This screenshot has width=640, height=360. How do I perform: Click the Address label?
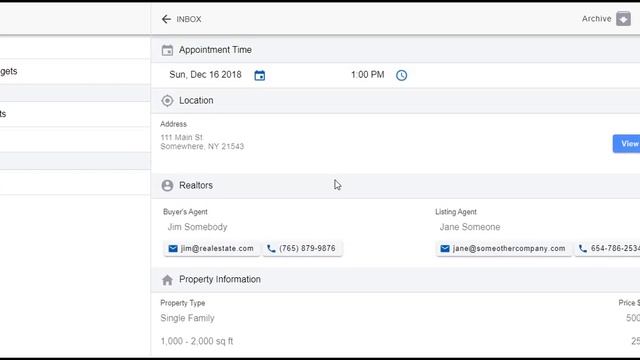pos(173,124)
